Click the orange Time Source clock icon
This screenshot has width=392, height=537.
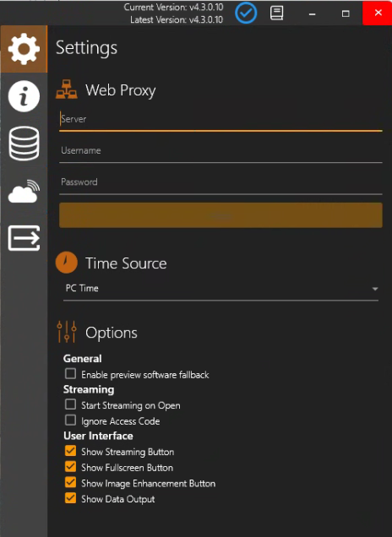tap(67, 263)
